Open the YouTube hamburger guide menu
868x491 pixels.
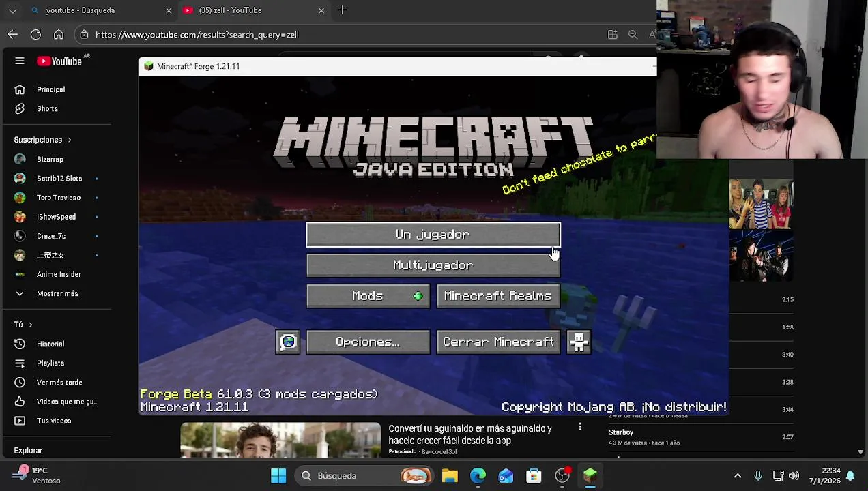point(20,61)
